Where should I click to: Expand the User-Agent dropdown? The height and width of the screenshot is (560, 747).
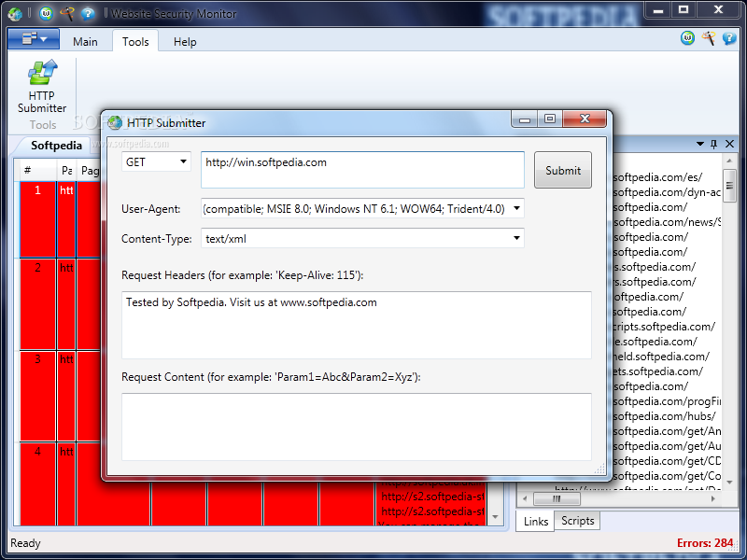(x=516, y=208)
